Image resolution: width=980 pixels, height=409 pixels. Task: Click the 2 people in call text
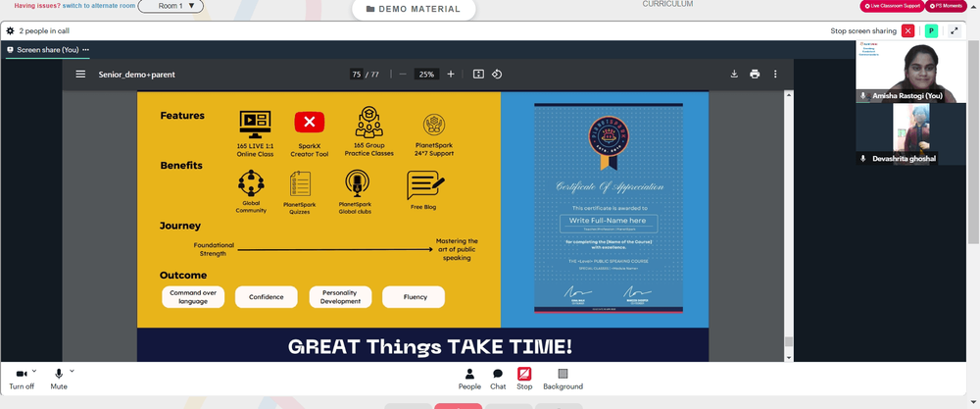pyautogui.click(x=44, y=30)
